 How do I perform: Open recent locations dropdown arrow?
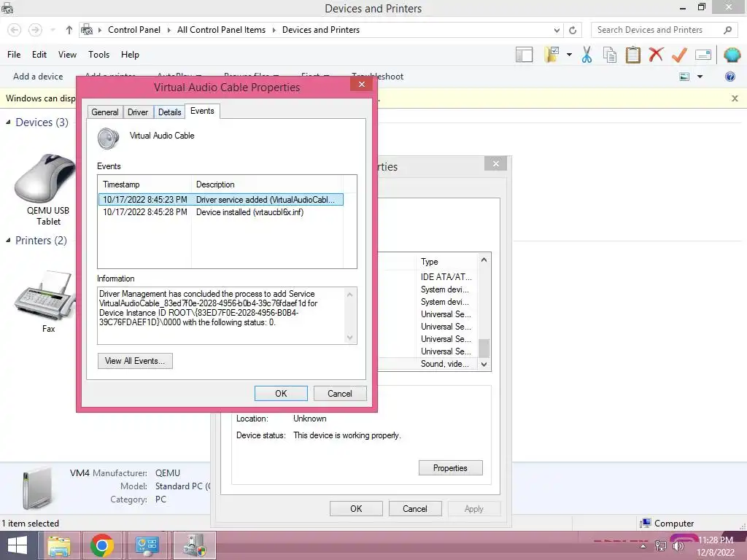(53, 30)
